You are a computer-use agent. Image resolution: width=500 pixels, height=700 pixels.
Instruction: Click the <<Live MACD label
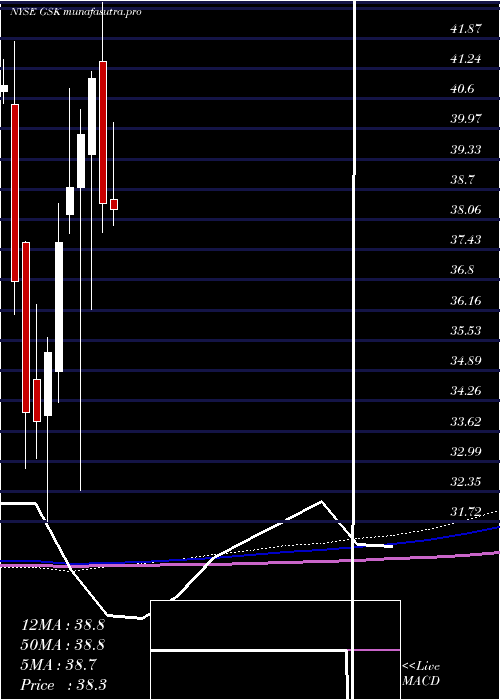point(421,674)
